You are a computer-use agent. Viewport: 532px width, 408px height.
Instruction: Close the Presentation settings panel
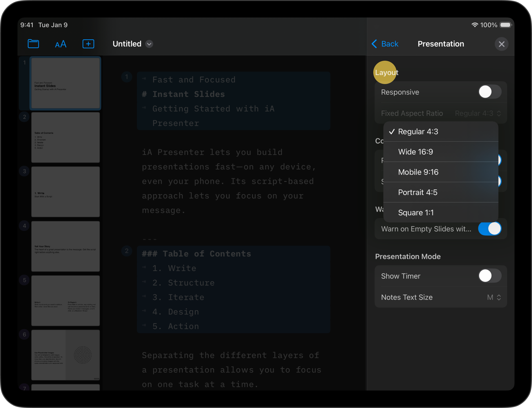coord(501,44)
